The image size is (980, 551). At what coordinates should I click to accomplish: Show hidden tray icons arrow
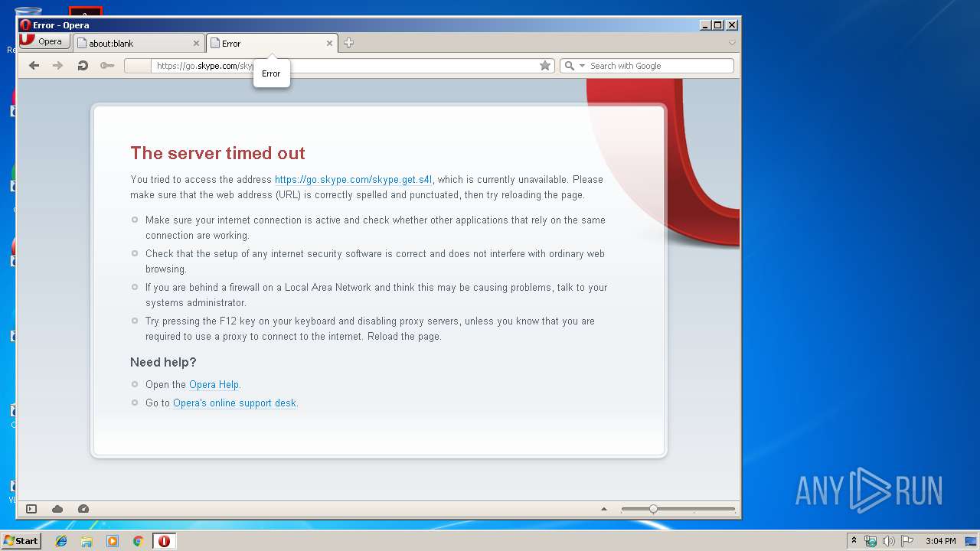[x=854, y=541]
